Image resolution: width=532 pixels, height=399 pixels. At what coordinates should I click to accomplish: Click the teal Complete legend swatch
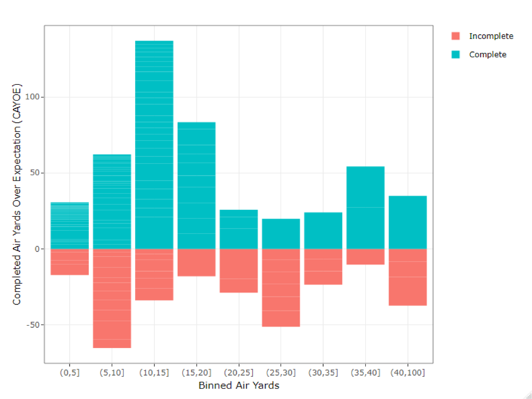point(456,55)
